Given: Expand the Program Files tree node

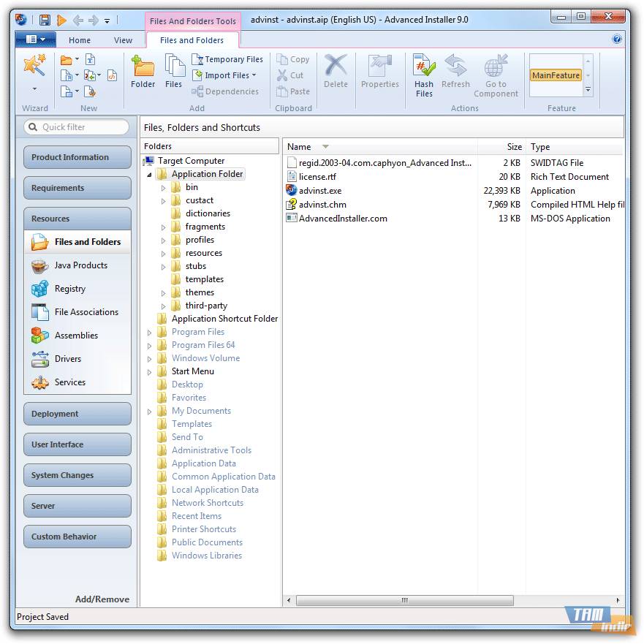Looking at the screenshot, I should click(x=150, y=332).
